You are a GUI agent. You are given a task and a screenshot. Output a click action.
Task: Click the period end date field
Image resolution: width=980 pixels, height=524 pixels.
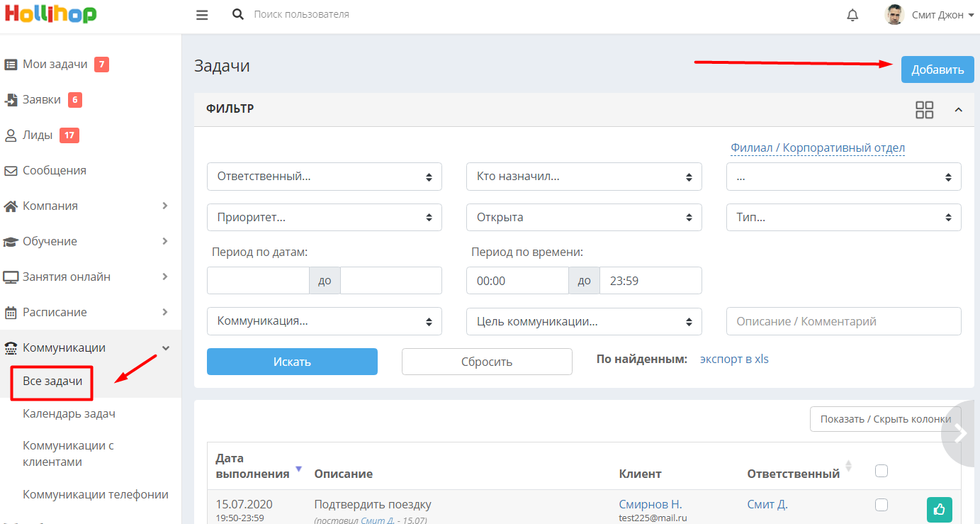tap(391, 281)
